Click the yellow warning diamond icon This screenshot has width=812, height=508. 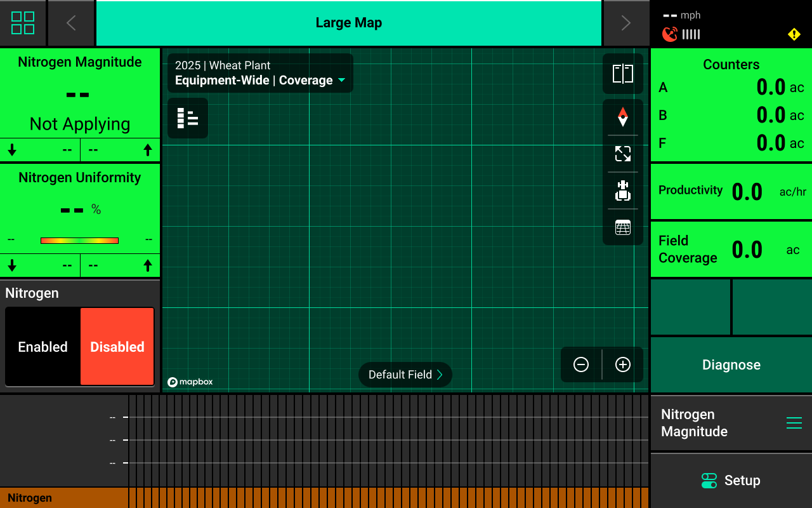point(794,34)
